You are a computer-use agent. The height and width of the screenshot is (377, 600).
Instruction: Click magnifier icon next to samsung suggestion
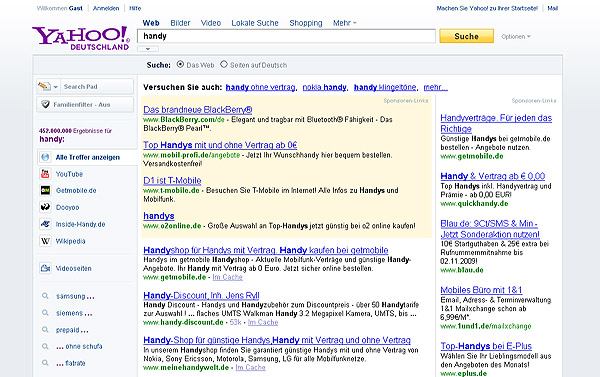pyautogui.click(x=45, y=296)
